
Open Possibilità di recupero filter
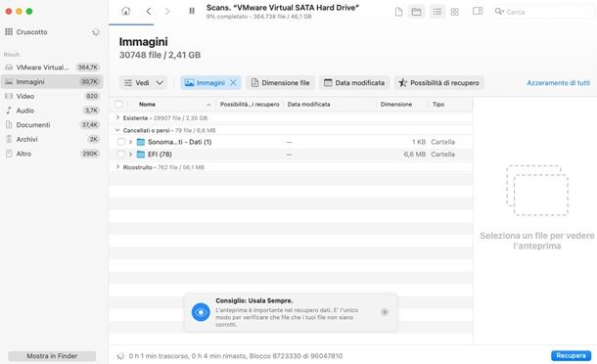[439, 82]
